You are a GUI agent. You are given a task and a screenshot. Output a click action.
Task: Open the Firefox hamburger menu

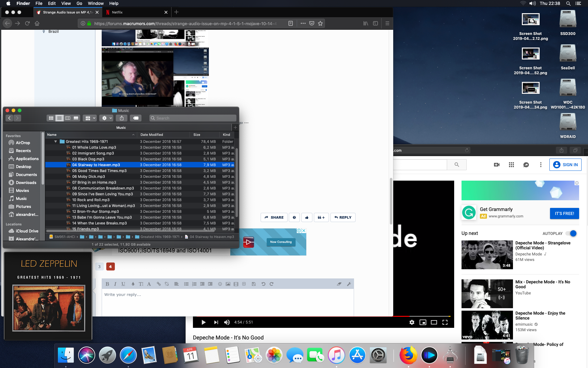coord(387,23)
